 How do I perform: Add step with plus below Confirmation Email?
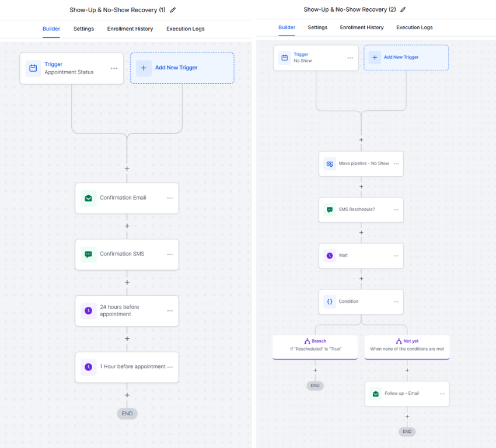coord(127,226)
